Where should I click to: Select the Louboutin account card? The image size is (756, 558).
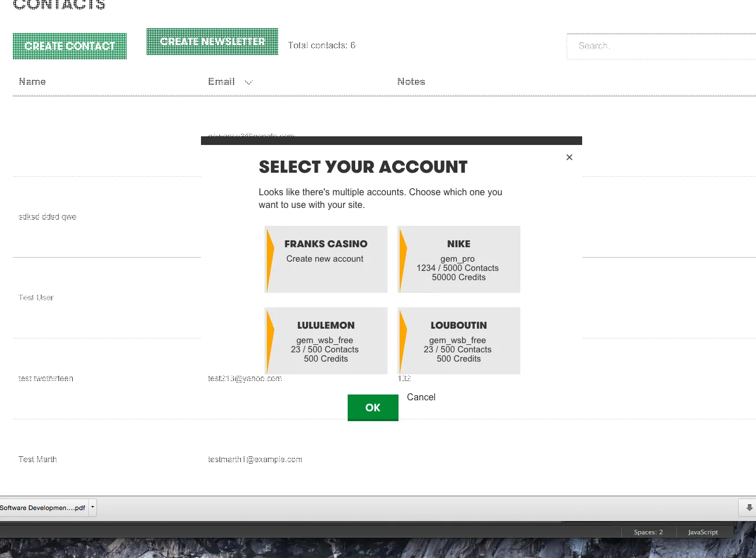pyautogui.click(x=459, y=340)
